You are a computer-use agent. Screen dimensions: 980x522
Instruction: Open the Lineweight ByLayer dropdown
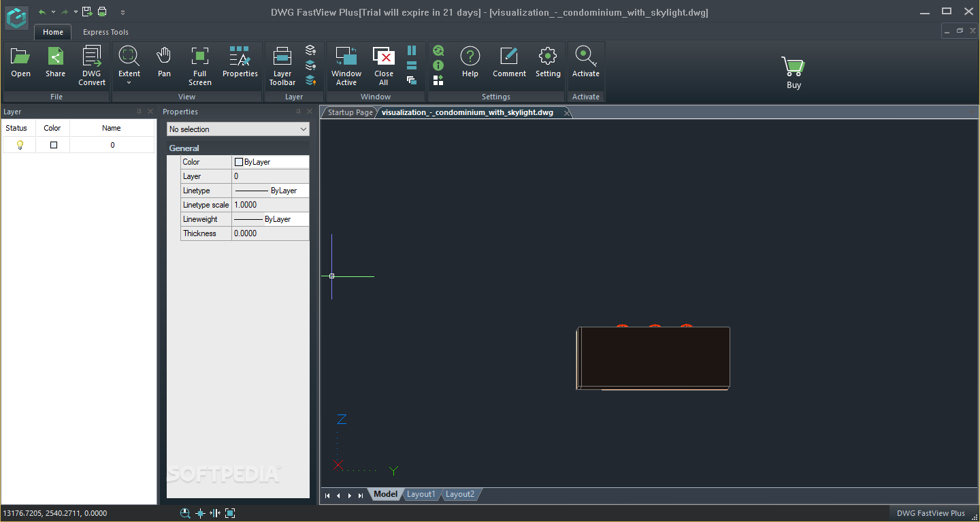click(270, 219)
